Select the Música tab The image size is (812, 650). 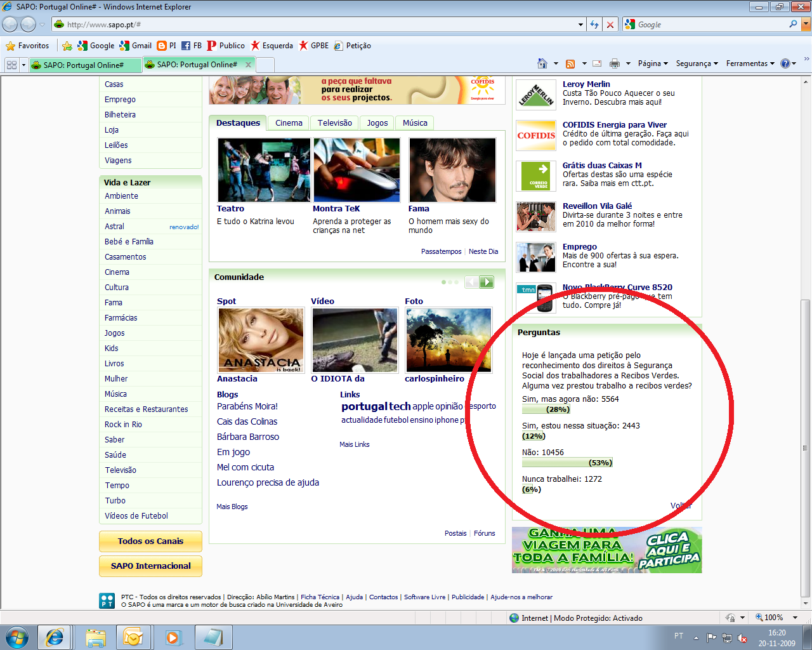pos(415,123)
